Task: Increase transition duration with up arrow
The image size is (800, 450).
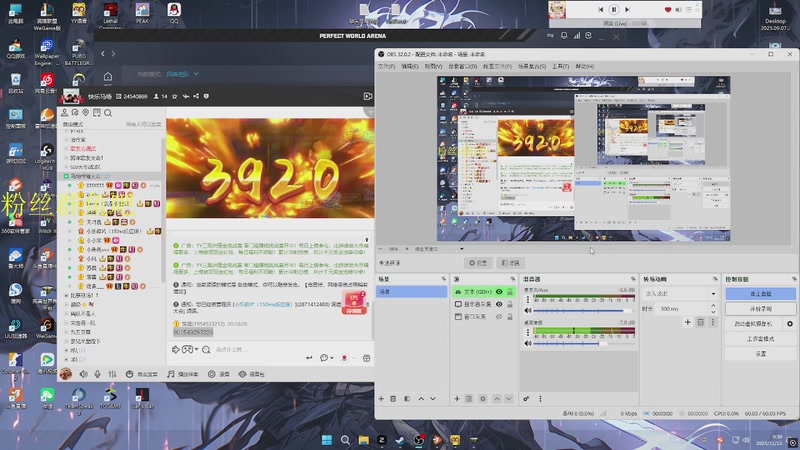Action: click(713, 306)
